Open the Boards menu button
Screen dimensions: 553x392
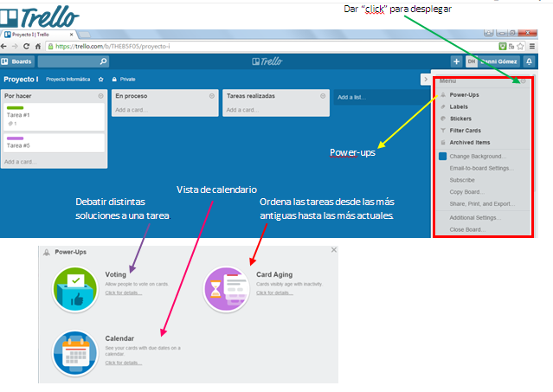pyautogui.click(x=17, y=61)
